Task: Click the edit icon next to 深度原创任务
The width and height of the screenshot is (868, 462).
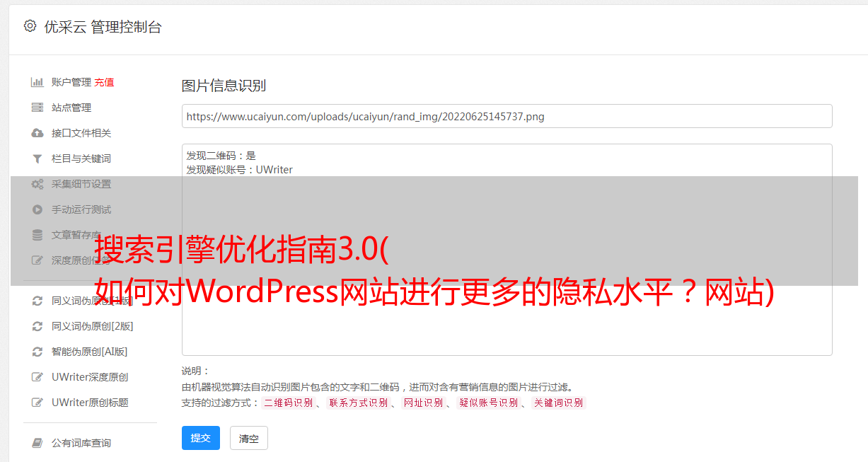Action: point(37,260)
